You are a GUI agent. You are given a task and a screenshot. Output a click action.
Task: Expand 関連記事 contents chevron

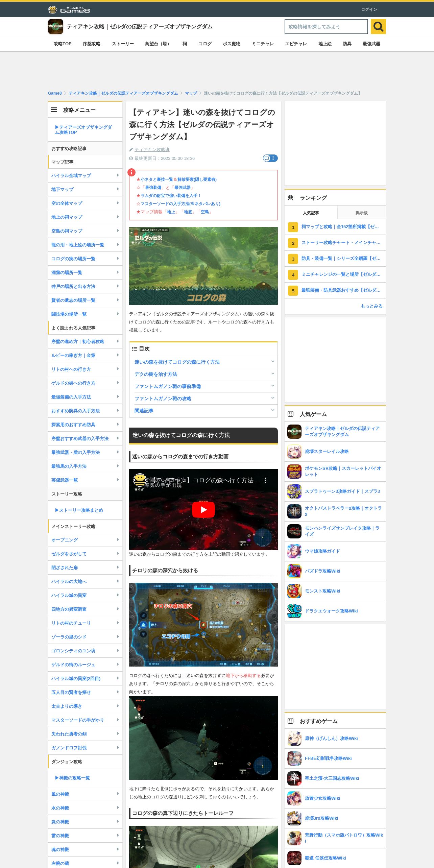pyautogui.click(x=272, y=410)
